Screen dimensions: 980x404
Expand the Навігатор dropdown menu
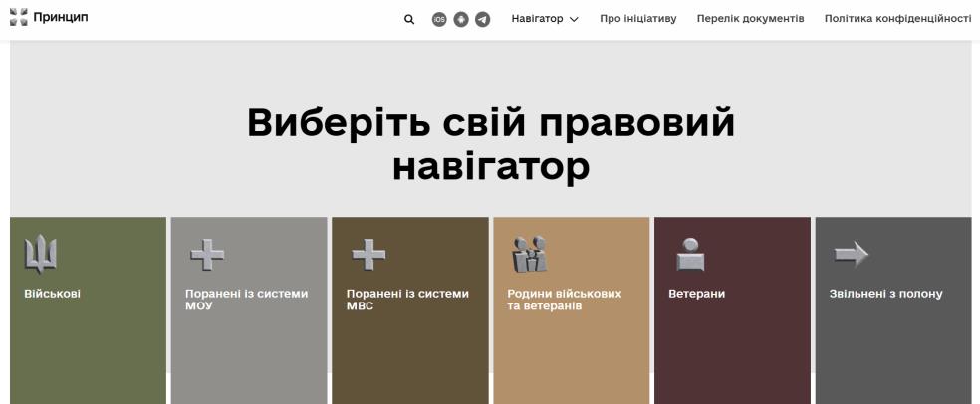tap(545, 19)
